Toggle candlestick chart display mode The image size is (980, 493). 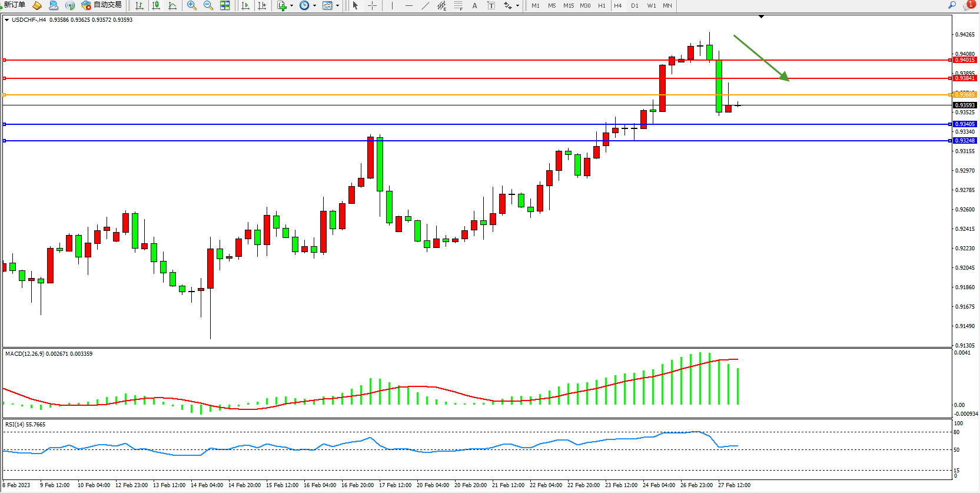pyautogui.click(x=156, y=5)
